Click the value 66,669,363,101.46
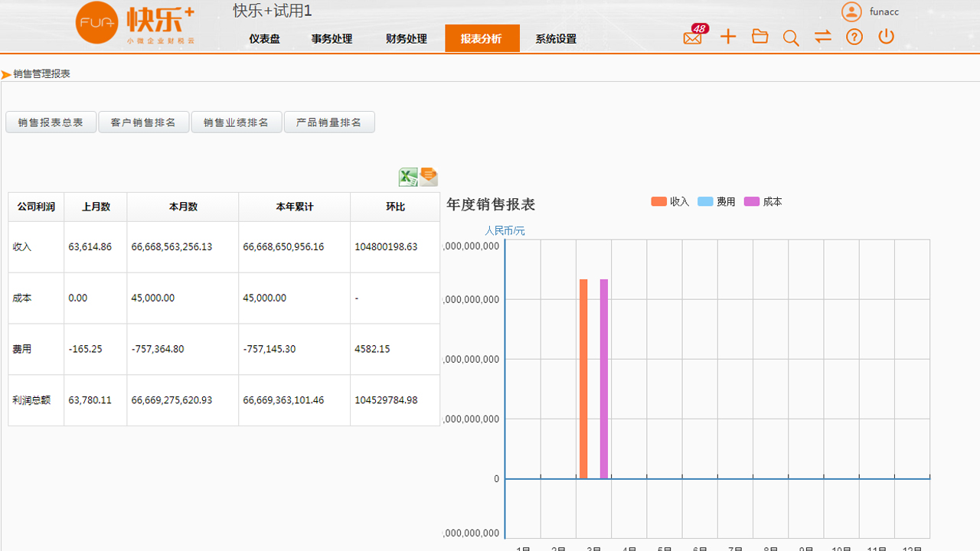 coord(283,399)
